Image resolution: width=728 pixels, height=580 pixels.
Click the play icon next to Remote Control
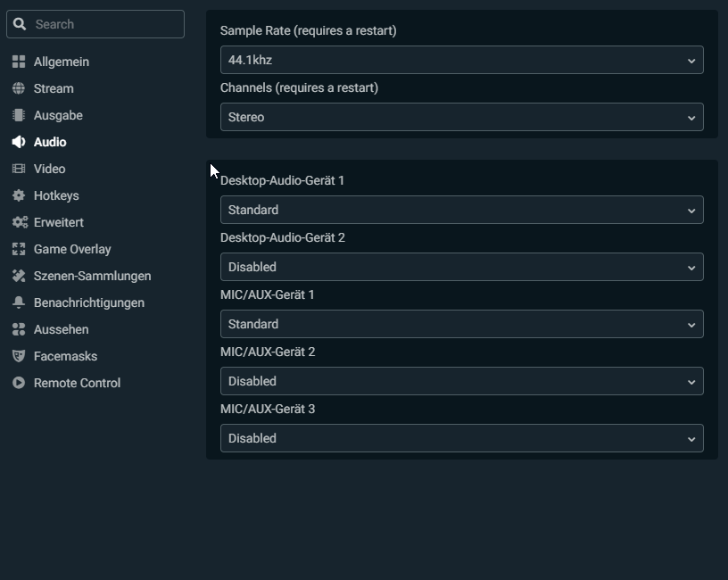[18, 383]
